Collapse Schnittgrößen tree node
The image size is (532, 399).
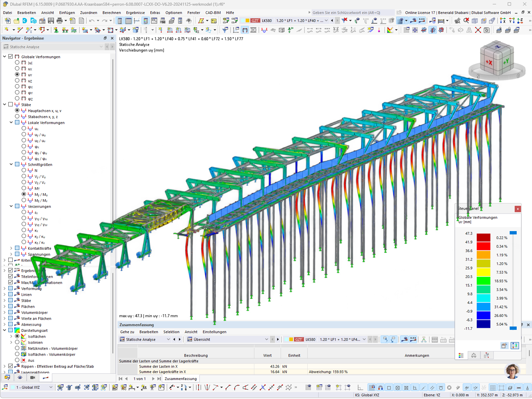pyautogui.click(x=11, y=164)
